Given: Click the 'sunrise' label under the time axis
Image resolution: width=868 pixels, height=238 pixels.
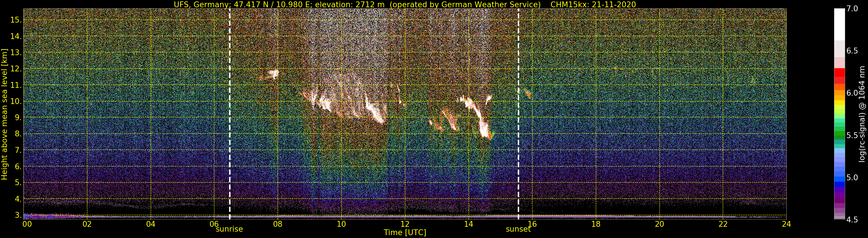Looking at the screenshot, I should (229, 229).
